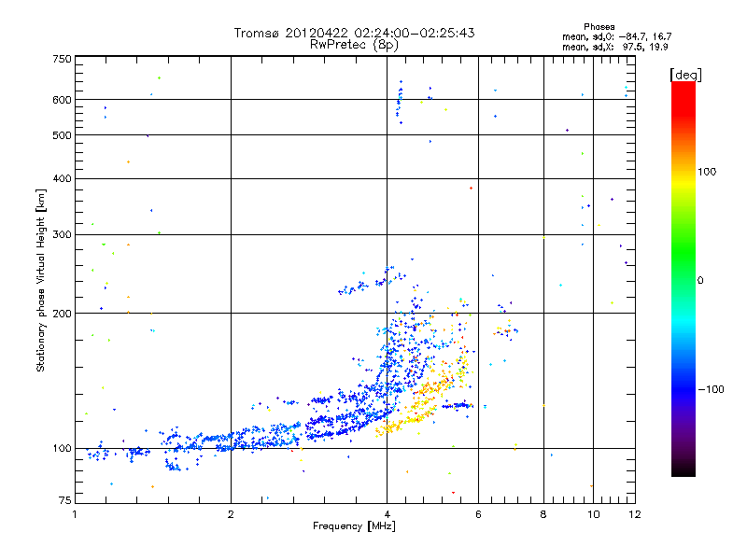The width and height of the screenshot is (747, 560).
Task: Click the 'Phases' header label
Action: (599, 27)
